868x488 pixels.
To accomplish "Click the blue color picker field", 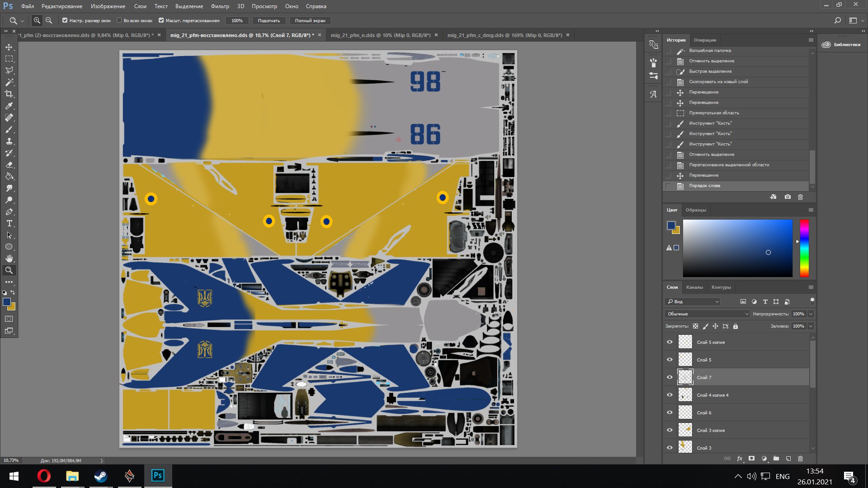I will (x=737, y=248).
